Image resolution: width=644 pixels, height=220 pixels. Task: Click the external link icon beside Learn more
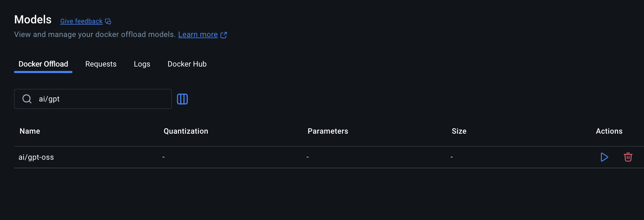tap(224, 35)
